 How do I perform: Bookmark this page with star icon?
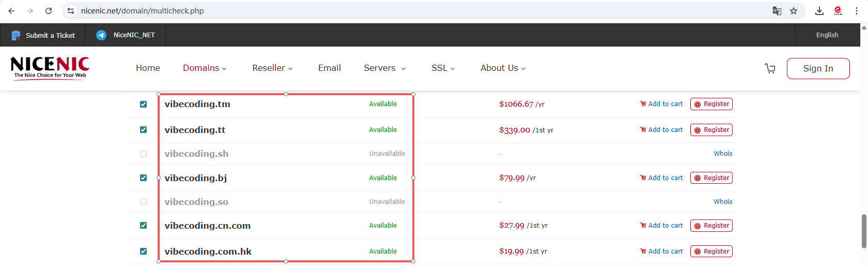(794, 11)
